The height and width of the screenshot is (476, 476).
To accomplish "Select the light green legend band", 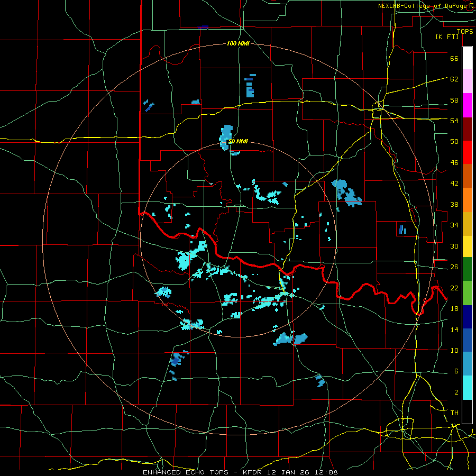I will (467, 292).
